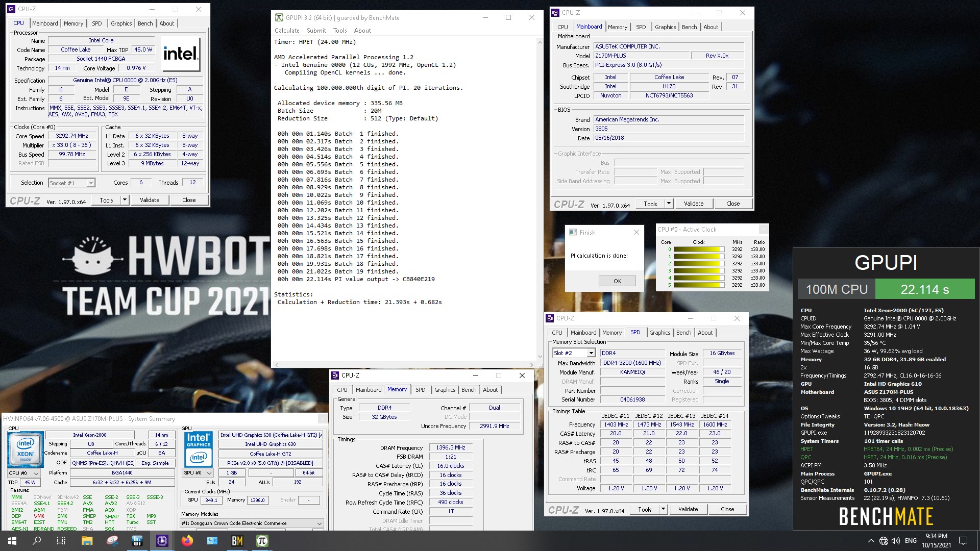Expand the GPU #0 selector in HWiNFO

click(x=209, y=473)
